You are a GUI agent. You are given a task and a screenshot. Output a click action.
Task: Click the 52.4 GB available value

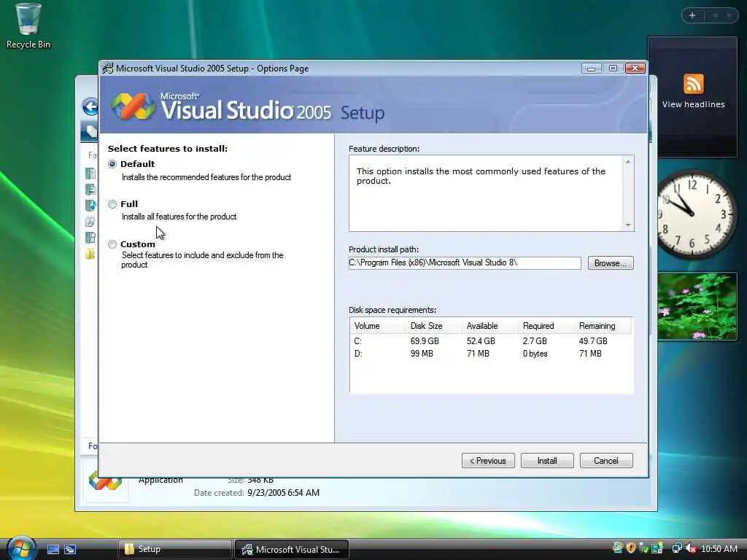(481, 341)
